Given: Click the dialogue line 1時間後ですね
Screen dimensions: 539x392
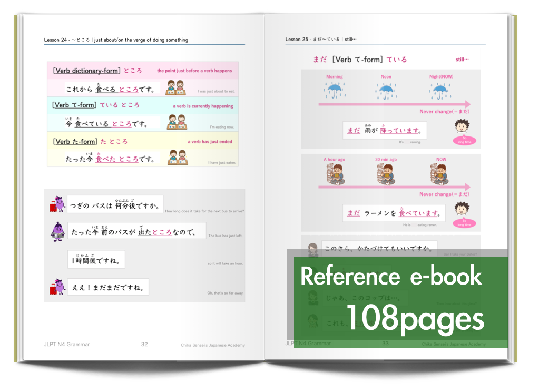Looking at the screenshot, I should (96, 259).
